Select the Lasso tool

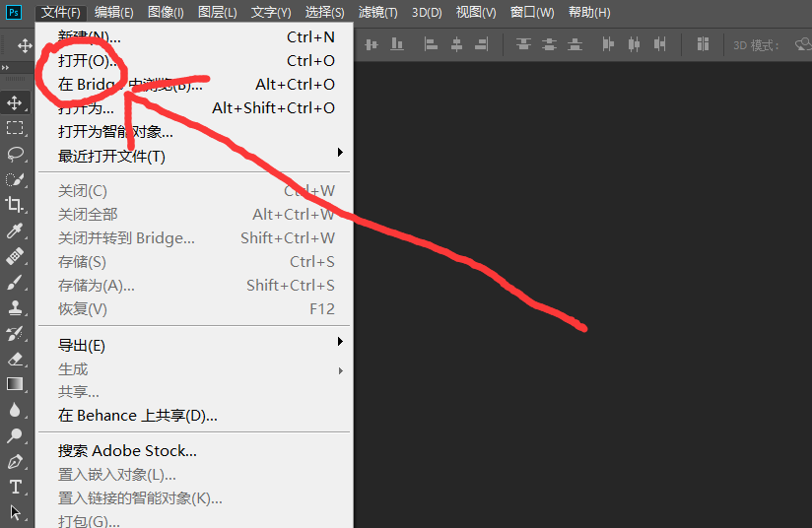click(x=15, y=154)
